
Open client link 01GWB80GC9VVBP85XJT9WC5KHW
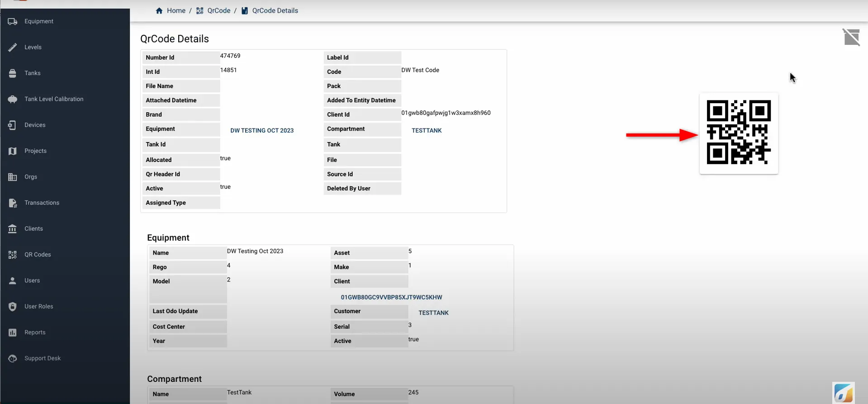pos(391,297)
